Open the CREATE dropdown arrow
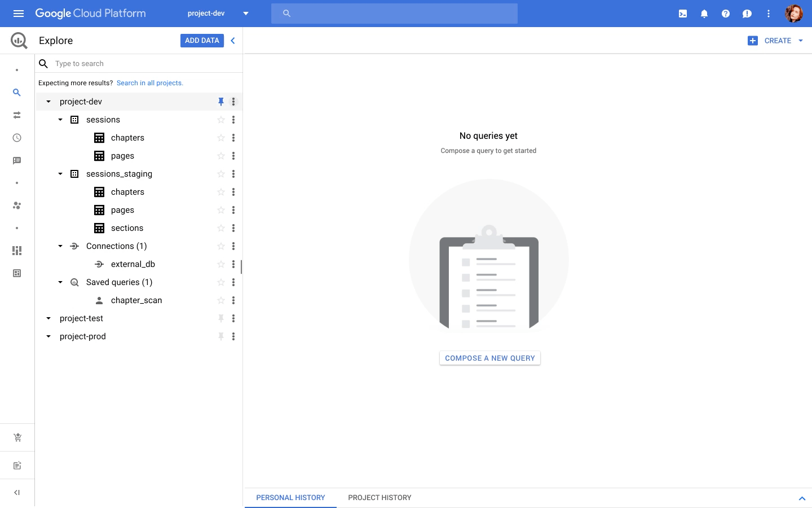Screen dimensions: 812x508 coord(800,40)
